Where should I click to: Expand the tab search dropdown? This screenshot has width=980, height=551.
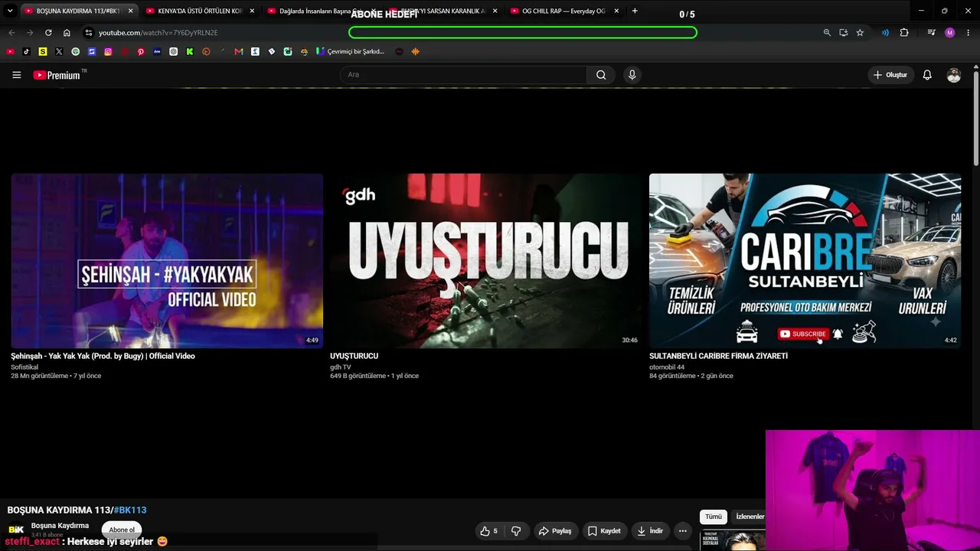(9, 11)
